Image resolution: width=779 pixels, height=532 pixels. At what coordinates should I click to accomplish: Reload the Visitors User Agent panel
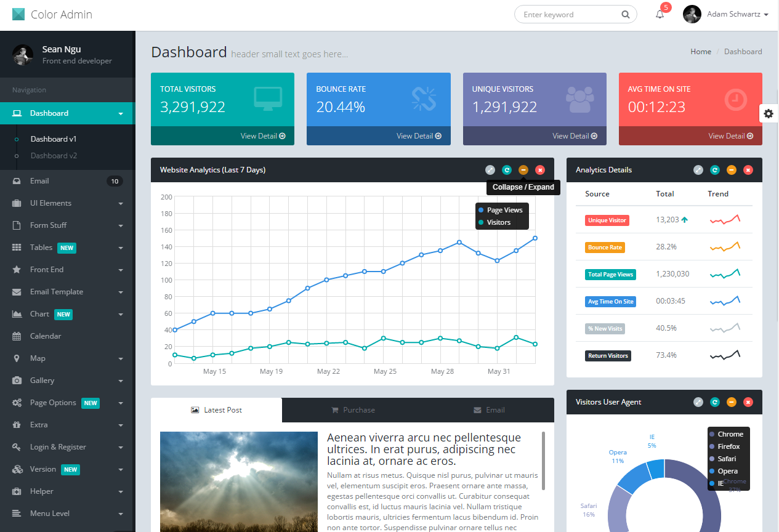click(715, 402)
